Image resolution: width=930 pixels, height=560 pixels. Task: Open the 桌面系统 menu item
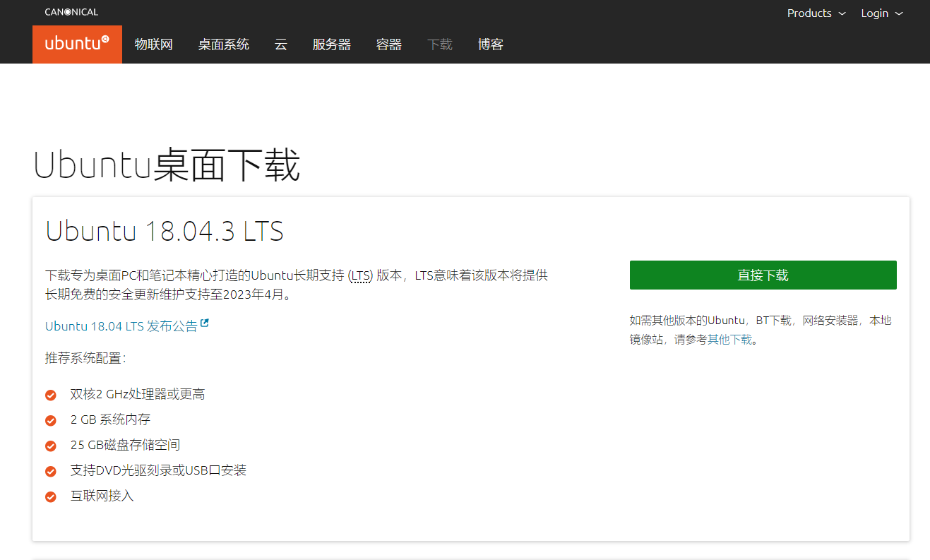(x=224, y=44)
